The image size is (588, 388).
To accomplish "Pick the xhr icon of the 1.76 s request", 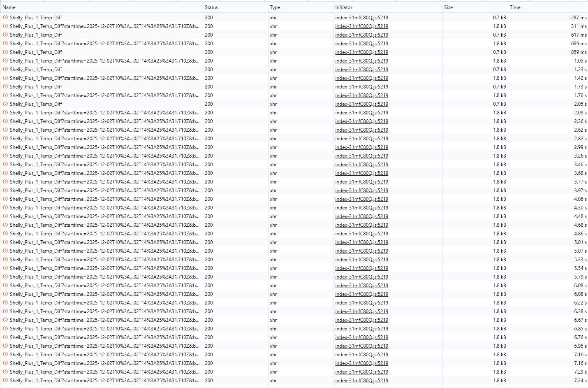I will coord(5,95).
